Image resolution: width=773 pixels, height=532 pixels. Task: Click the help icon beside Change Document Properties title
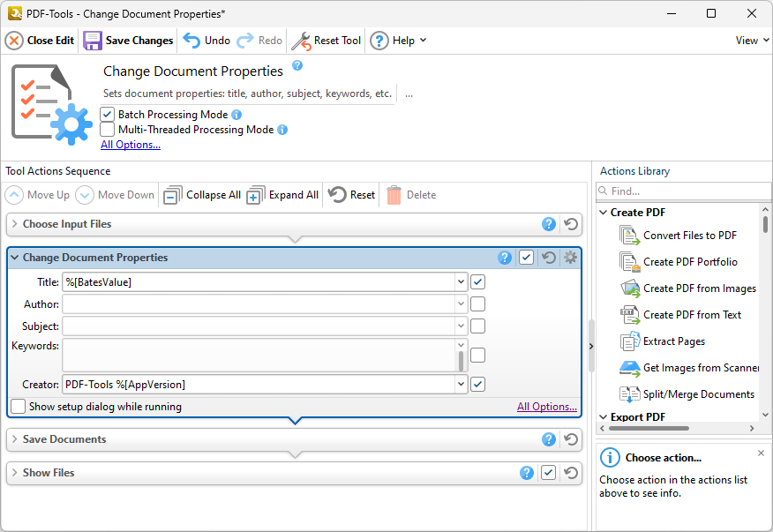point(297,65)
